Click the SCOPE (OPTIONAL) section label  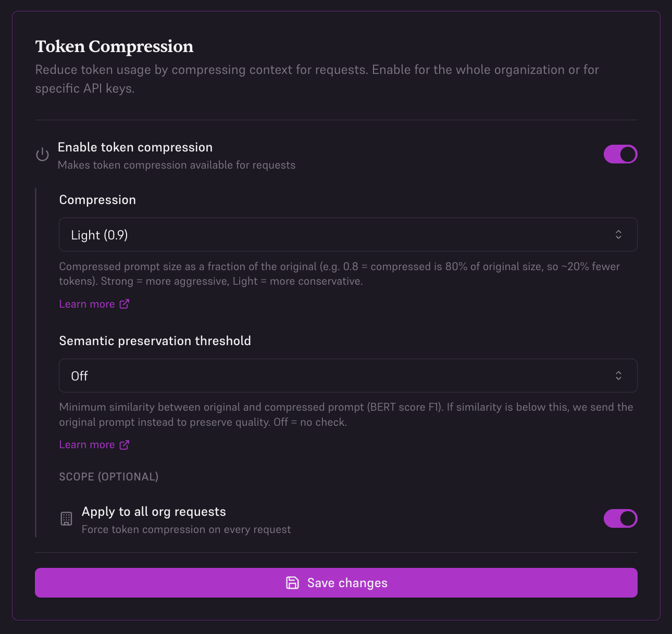108,476
